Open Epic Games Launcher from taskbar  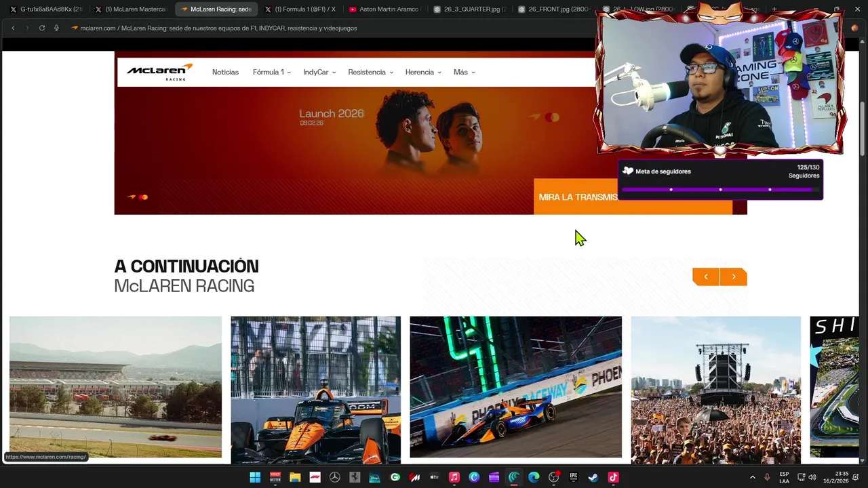tap(574, 477)
